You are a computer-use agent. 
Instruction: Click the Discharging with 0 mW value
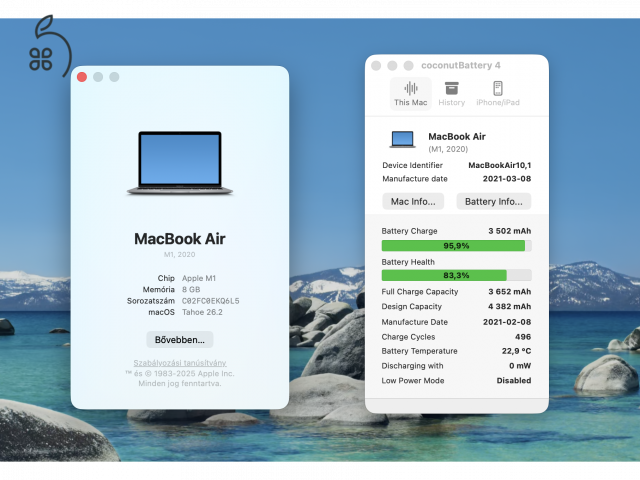520,366
